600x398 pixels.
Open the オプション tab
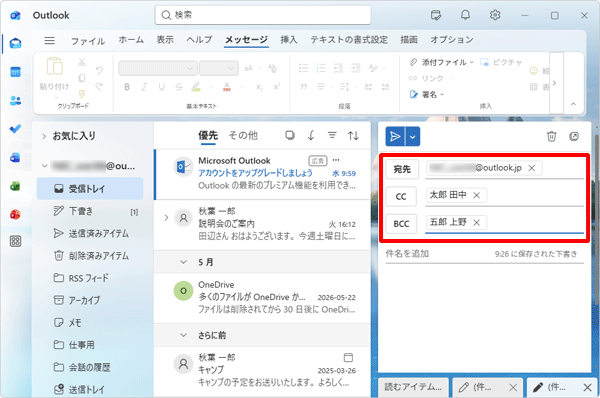pyautogui.click(x=452, y=39)
